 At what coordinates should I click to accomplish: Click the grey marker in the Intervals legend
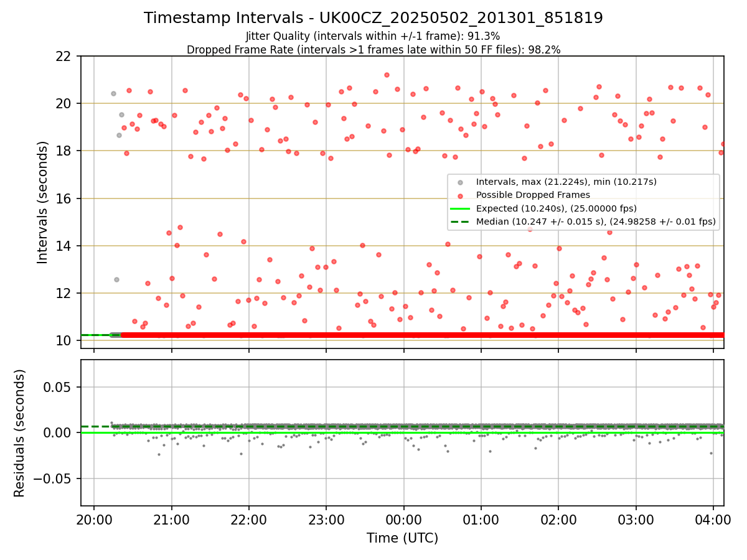pyautogui.click(x=460, y=182)
